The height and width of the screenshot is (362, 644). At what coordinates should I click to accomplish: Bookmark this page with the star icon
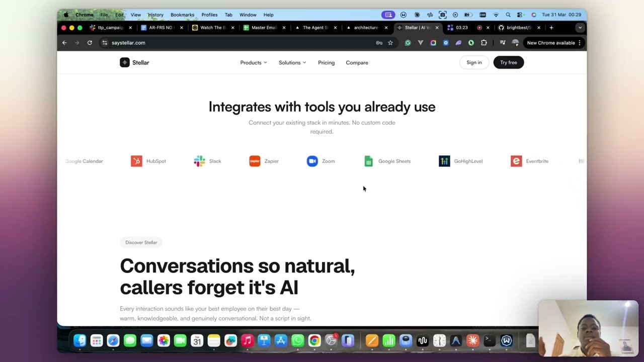tap(390, 43)
